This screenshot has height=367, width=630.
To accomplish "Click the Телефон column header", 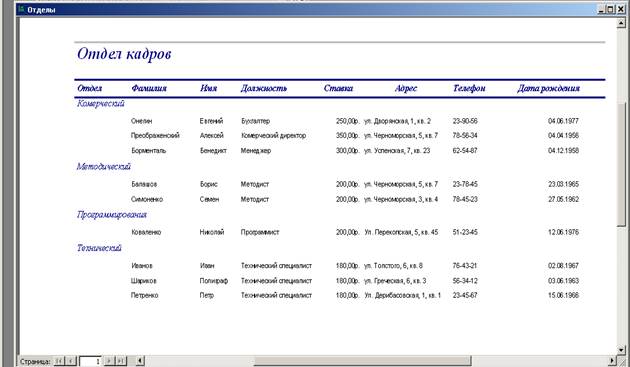I will pos(469,88).
